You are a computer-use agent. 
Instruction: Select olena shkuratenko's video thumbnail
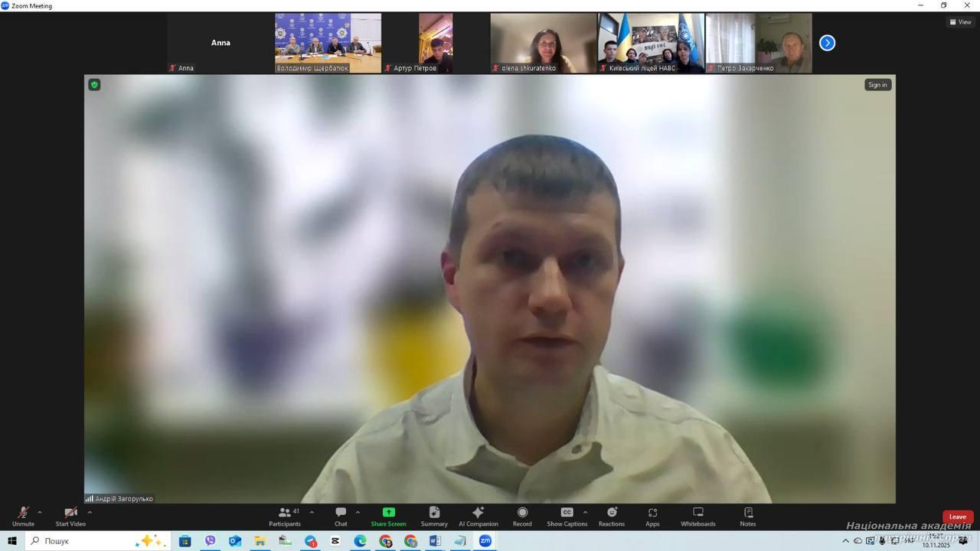point(544,43)
